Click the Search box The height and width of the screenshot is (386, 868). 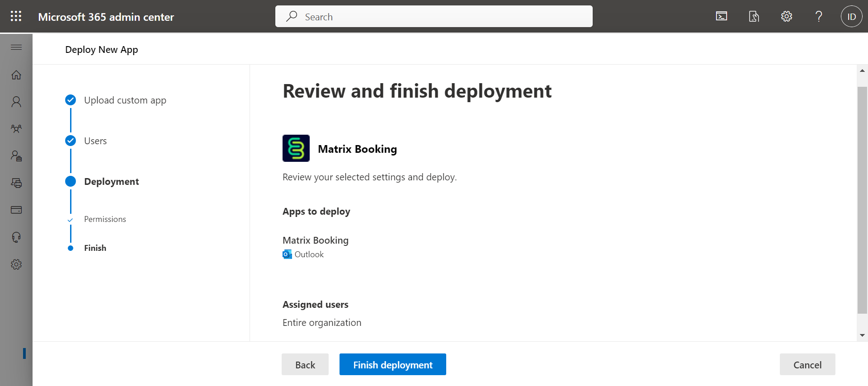pyautogui.click(x=434, y=17)
